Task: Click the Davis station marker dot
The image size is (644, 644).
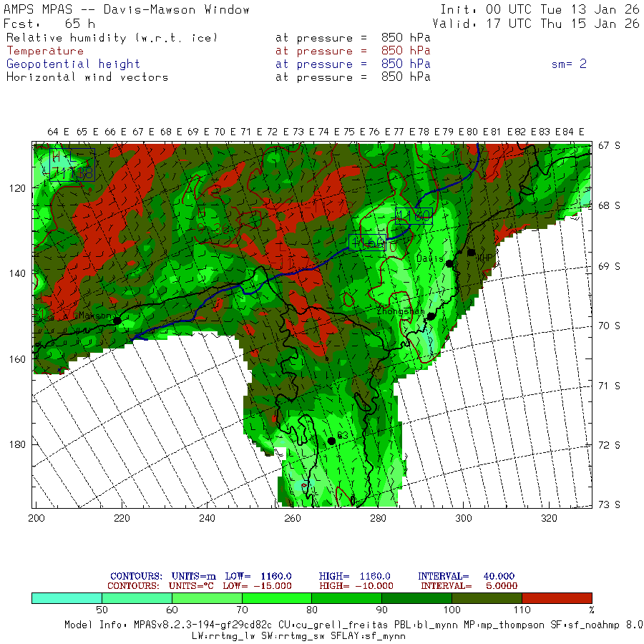Action: click(x=450, y=263)
